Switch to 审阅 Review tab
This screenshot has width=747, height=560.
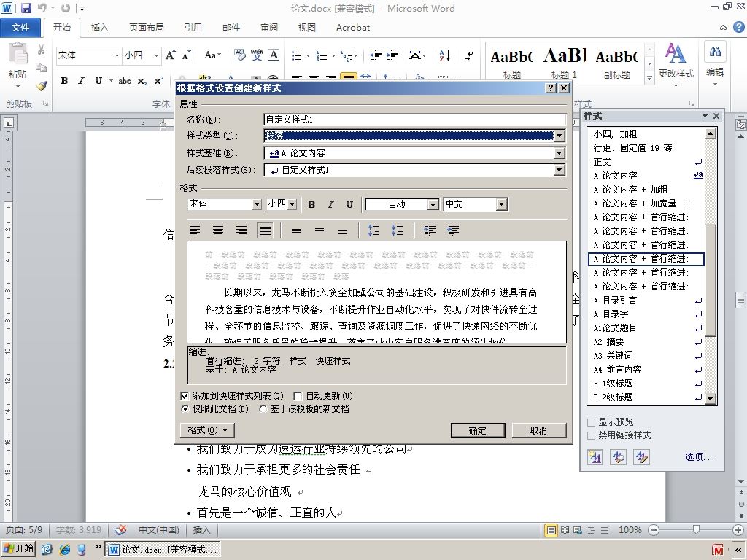click(268, 28)
